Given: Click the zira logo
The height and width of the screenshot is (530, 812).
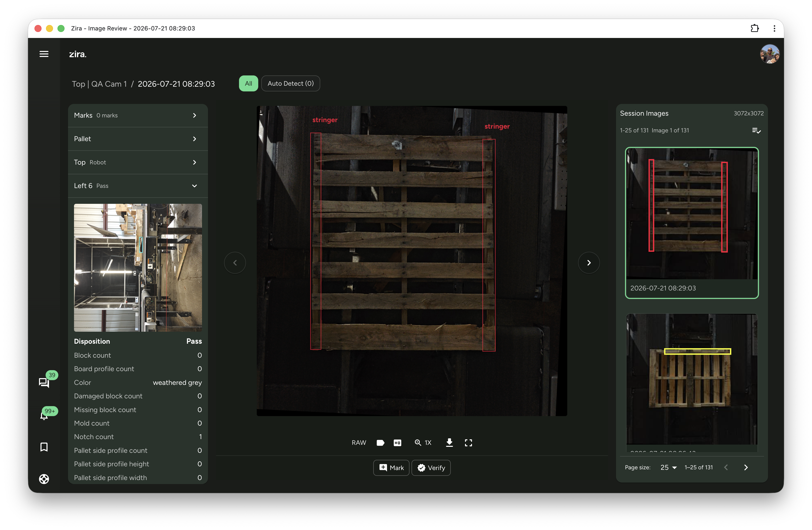Looking at the screenshot, I should (78, 54).
